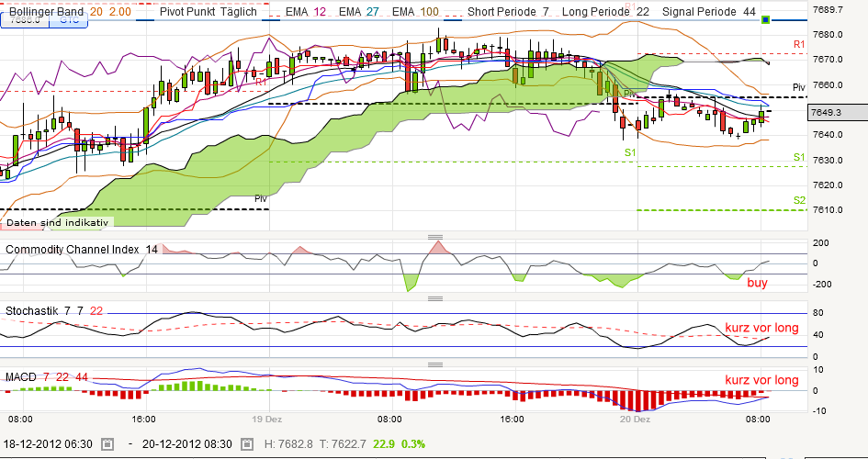Screen dimensions: 868x459
Task: Open the end date calendar picker
Action: pyautogui.click(x=247, y=443)
